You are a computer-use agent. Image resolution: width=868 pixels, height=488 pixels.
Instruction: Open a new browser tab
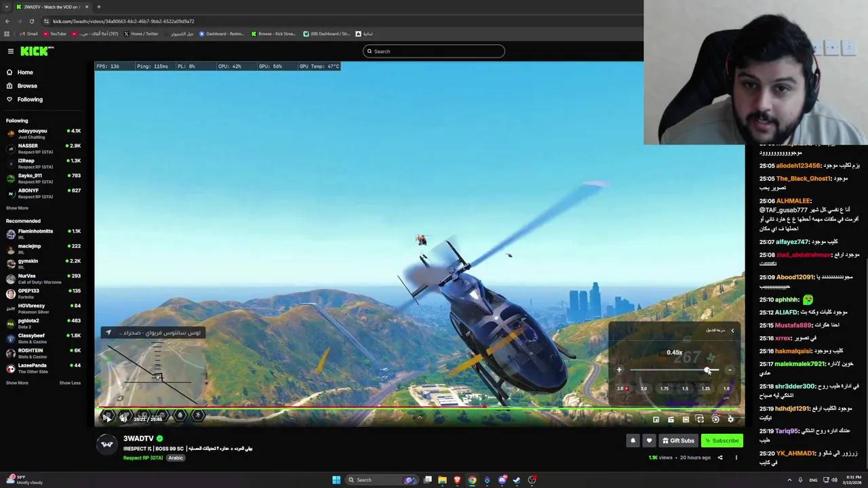(98, 7)
